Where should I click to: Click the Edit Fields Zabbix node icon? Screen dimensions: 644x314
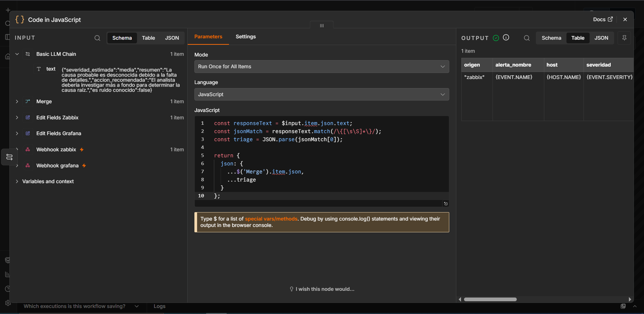[x=28, y=118]
